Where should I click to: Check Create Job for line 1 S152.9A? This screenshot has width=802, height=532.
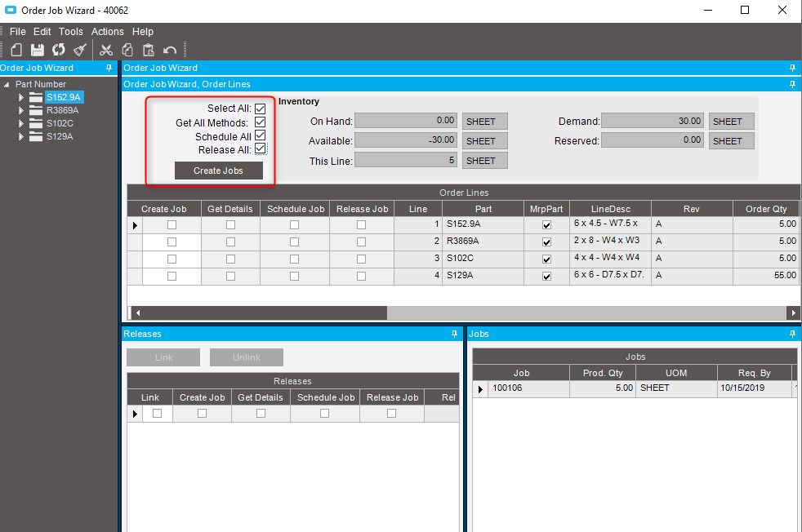172,225
